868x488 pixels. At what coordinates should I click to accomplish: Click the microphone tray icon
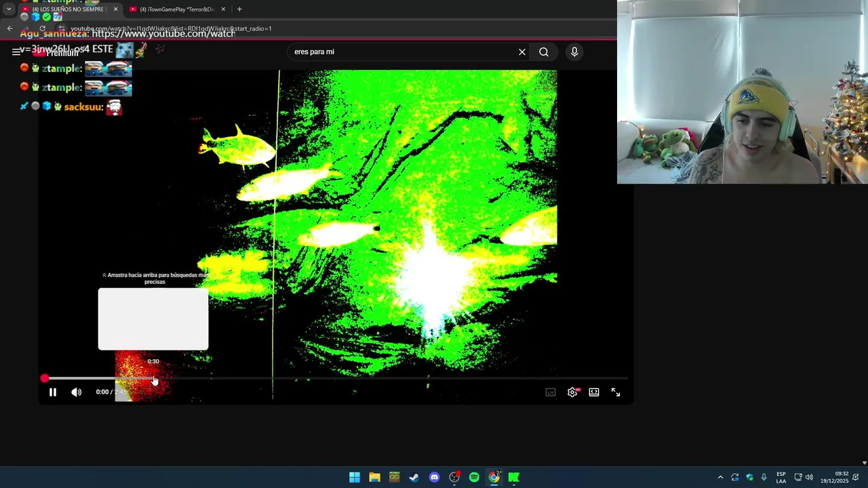[x=764, y=477]
